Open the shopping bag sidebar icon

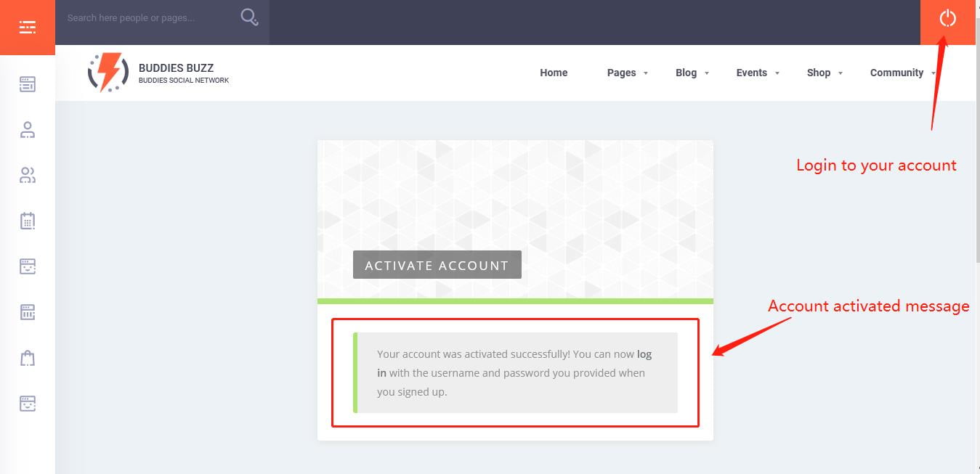[x=28, y=358]
